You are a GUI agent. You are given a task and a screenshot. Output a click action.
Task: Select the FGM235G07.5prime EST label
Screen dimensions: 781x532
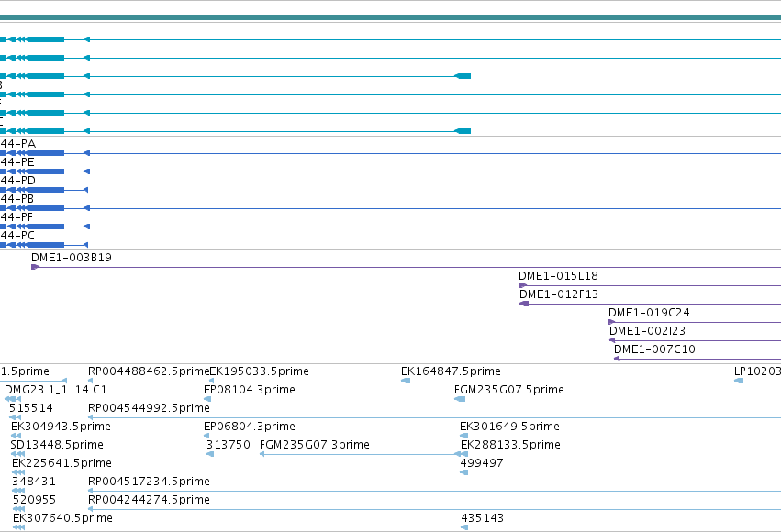tap(508, 390)
